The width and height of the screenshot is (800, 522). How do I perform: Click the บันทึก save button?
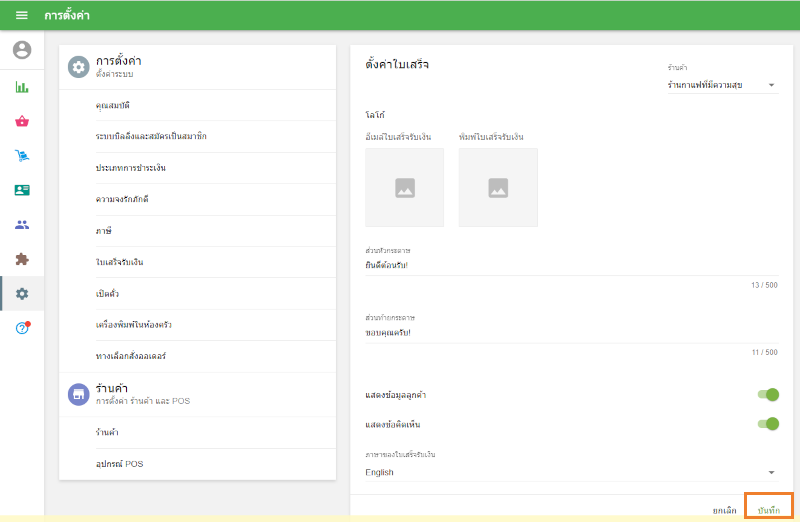[768, 510]
